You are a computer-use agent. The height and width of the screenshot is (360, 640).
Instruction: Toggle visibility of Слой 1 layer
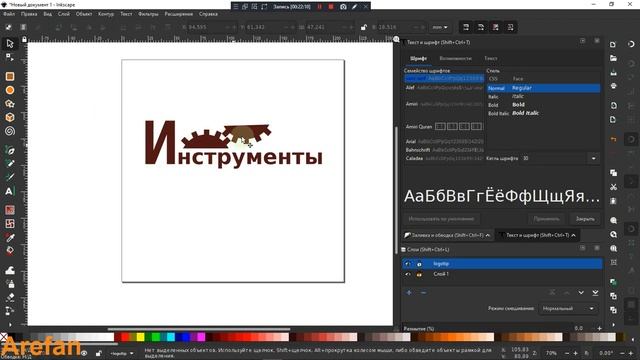point(407,274)
